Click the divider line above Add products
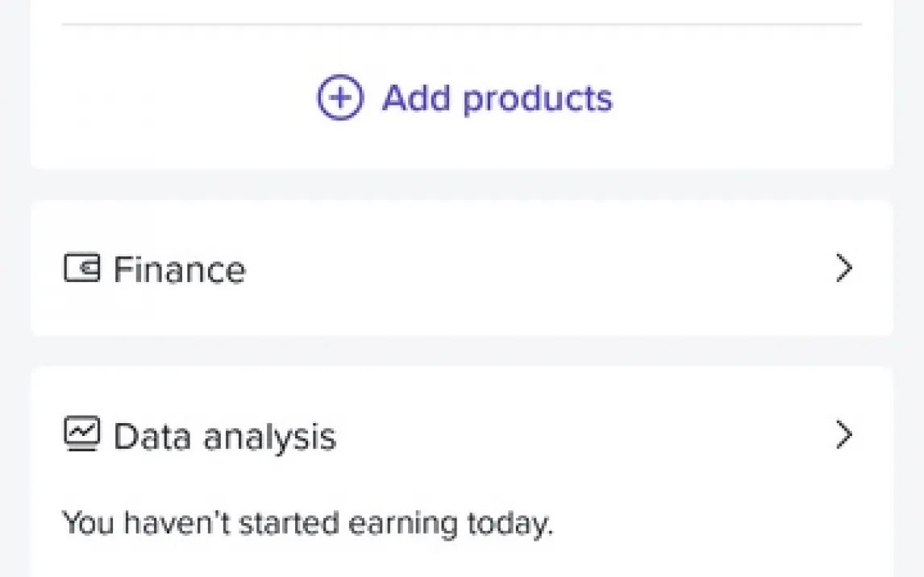Image resolution: width=924 pixels, height=577 pixels. 462,24
